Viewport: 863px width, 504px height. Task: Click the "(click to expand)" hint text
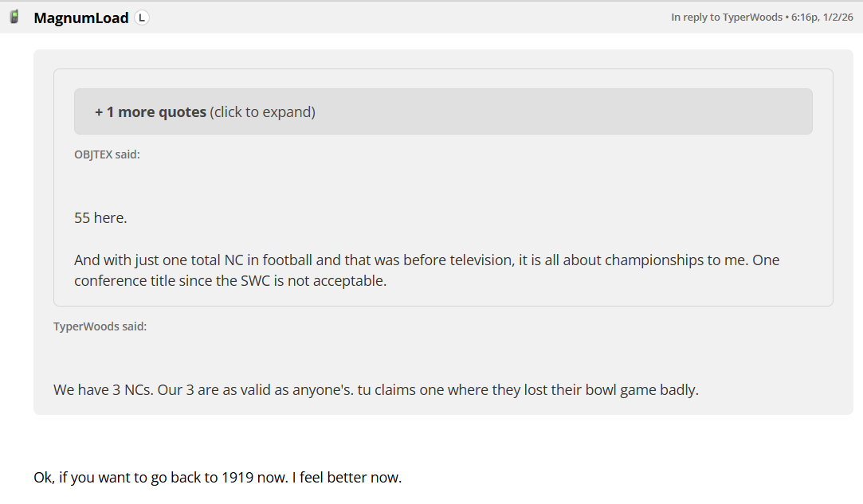tap(263, 112)
